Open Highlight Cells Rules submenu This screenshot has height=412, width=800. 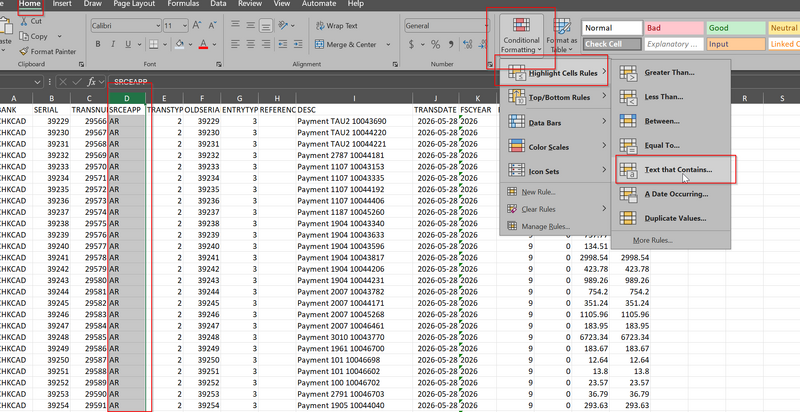pyautogui.click(x=555, y=73)
